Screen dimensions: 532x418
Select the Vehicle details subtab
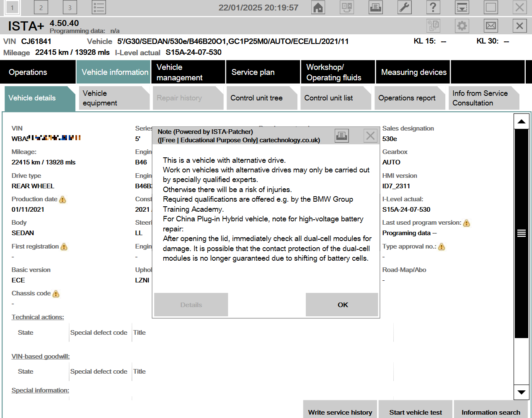[x=40, y=98]
